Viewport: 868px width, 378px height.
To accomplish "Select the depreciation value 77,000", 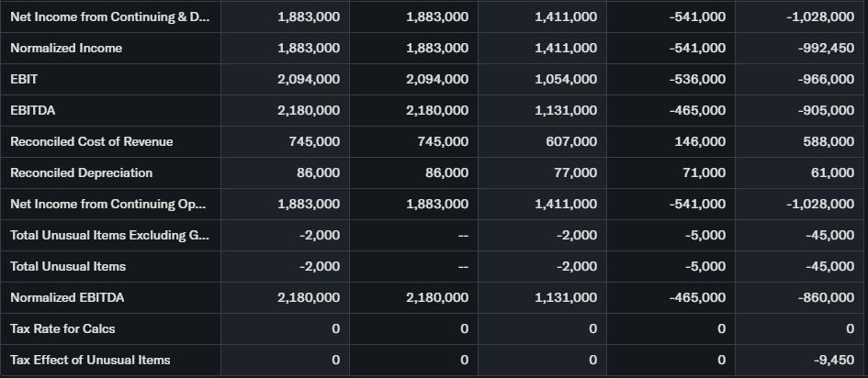I will tap(576, 172).
